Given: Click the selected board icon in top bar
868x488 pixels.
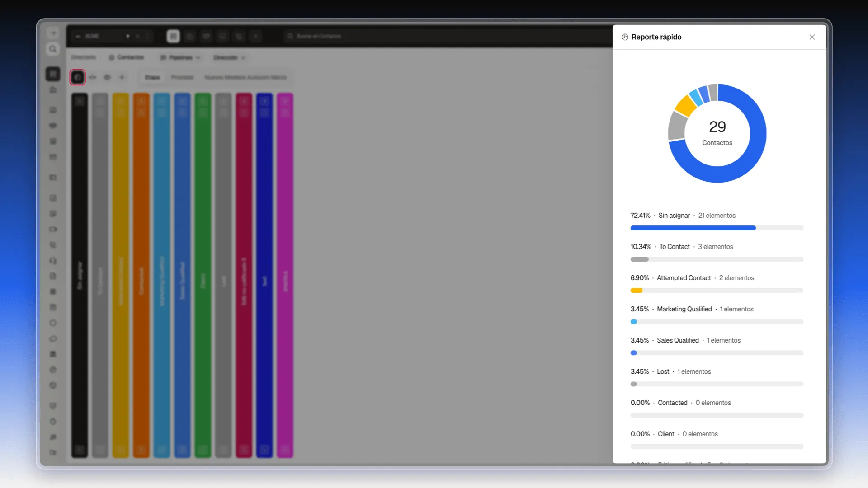Looking at the screenshot, I should click(173, 36).
